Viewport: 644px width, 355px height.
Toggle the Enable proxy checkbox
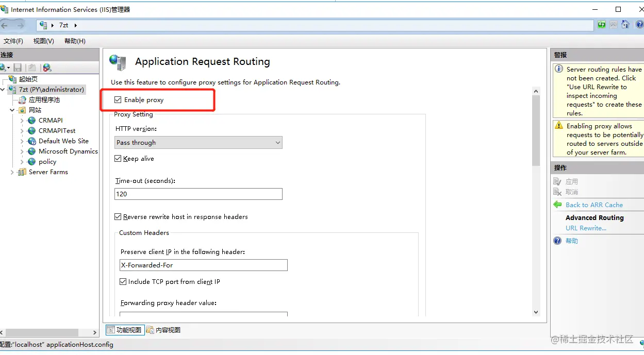click(118, 99)
